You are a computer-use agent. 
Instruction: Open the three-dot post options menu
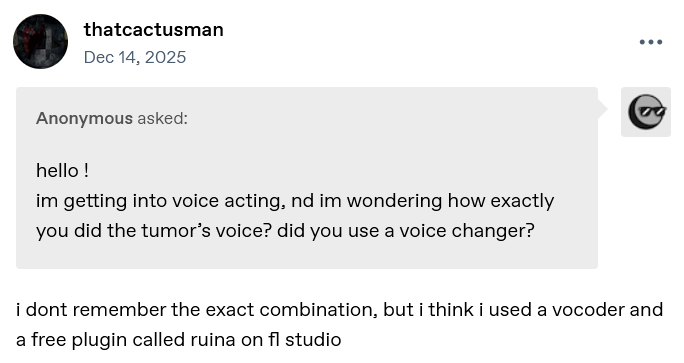pyautogui.click(x=651, y=42)
